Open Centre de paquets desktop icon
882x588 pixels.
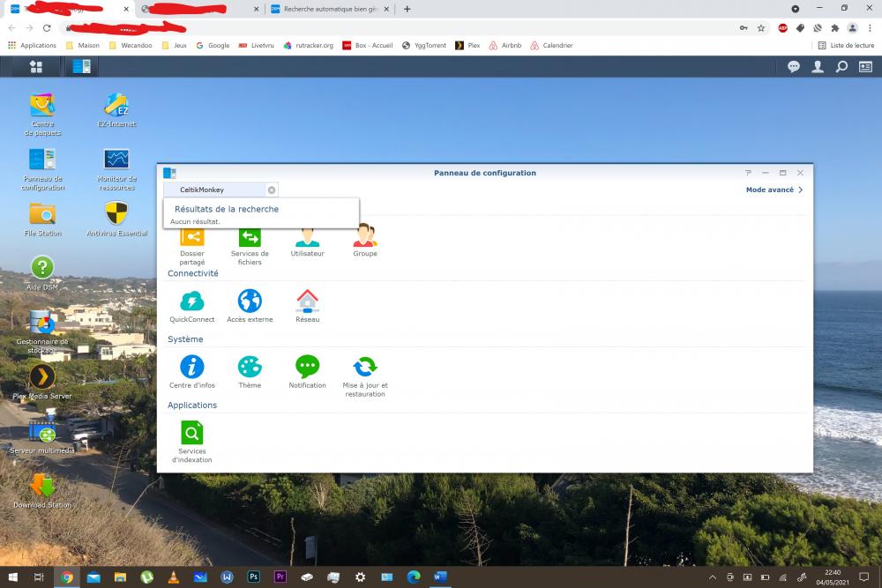[x=42, y=115]
